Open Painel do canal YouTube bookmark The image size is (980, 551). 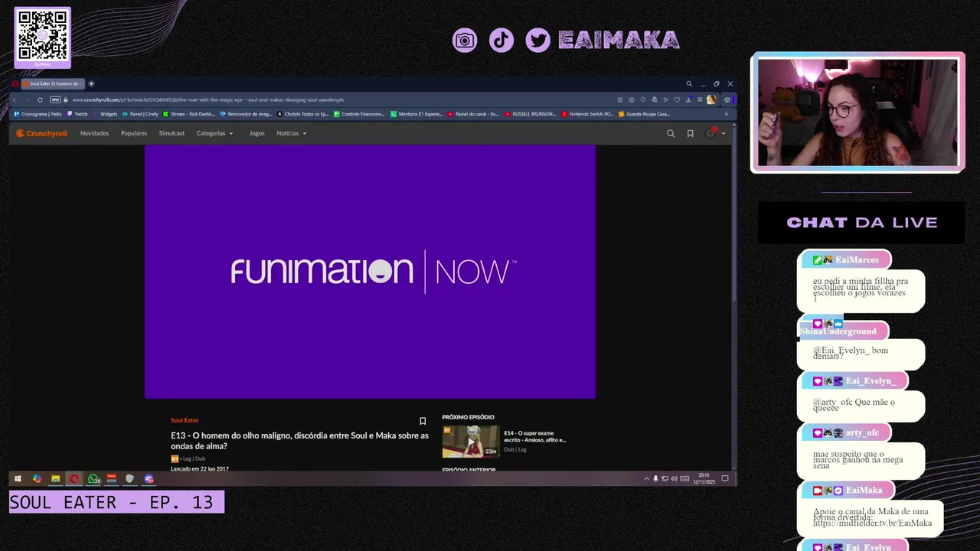(473, 114)
